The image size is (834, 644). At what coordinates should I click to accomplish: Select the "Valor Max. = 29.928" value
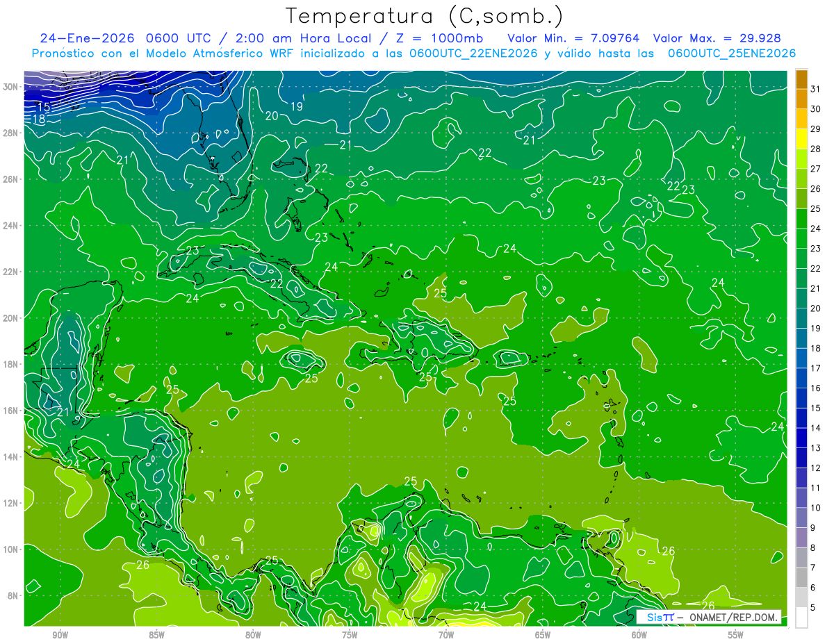(x=717, y=38)
